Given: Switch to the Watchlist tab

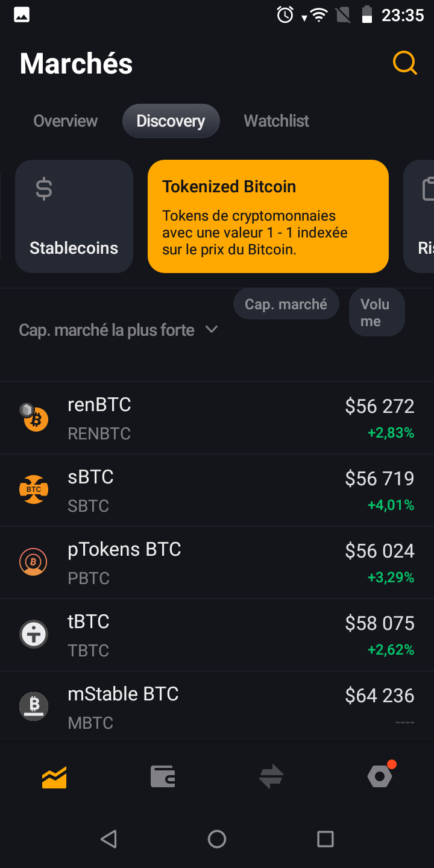Looking at the screenshot, I should click(276, 121).
